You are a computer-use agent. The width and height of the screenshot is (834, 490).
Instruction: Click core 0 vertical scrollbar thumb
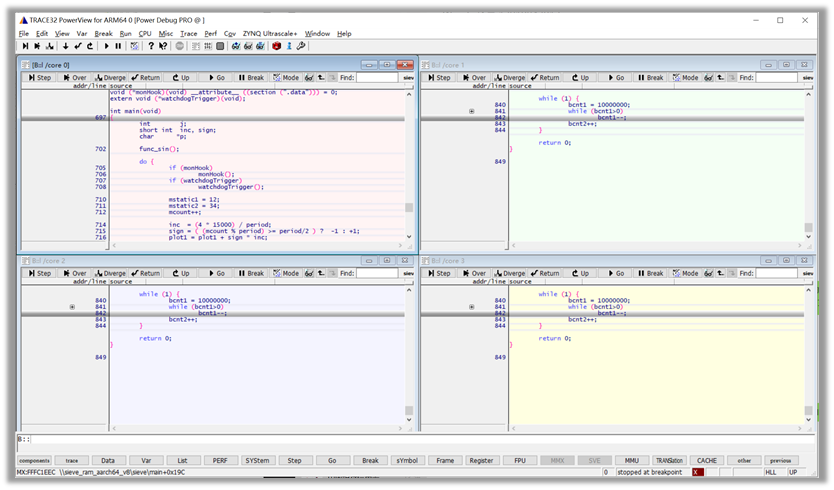(x=409, y=207)
